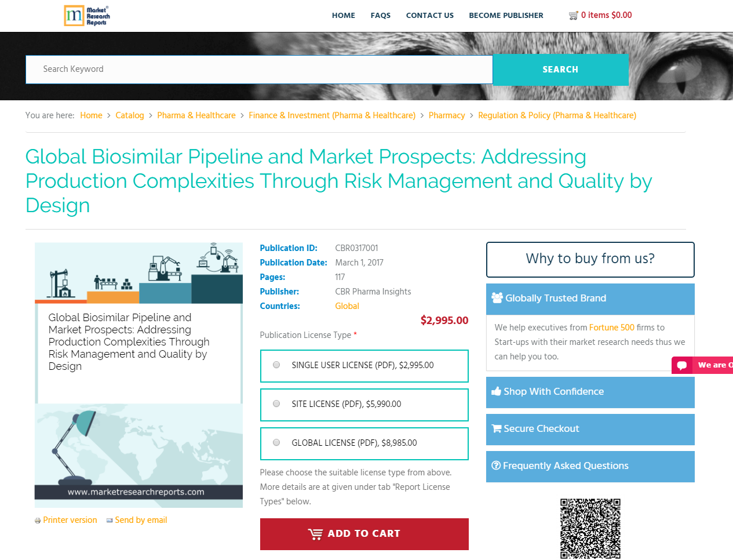Open the BECOME PUBLISHER menu item
The image size is (733, 560).
point(506,16)
